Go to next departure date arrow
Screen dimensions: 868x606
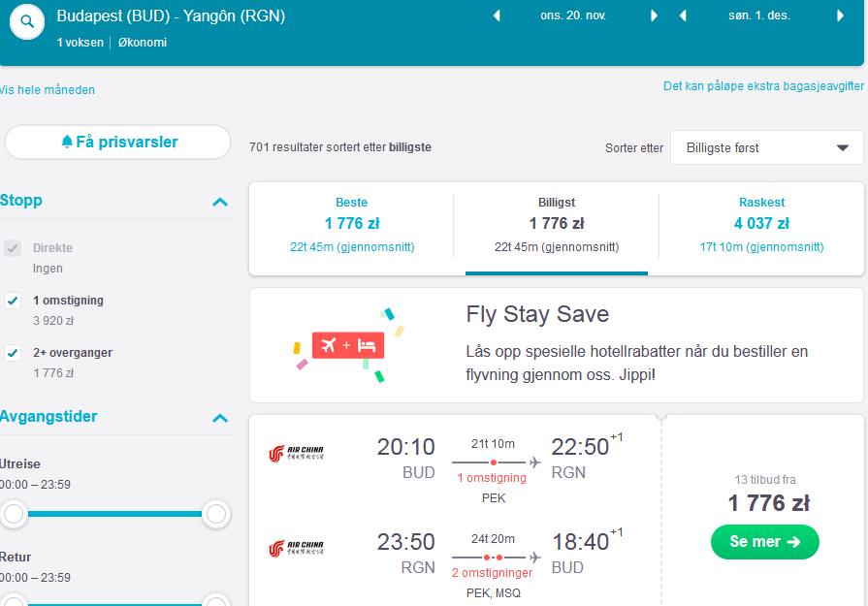point(654,16)
